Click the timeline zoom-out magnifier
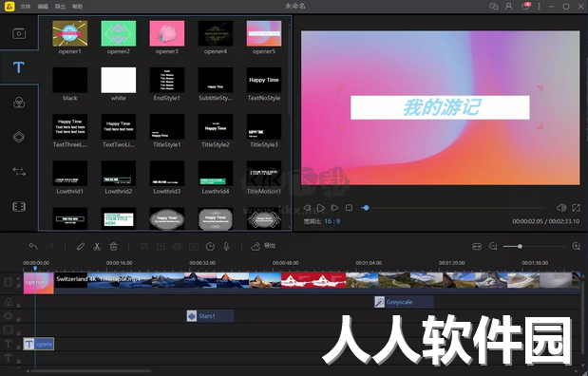The height and width of the screenshot is (376, 588). coord(493,246)
